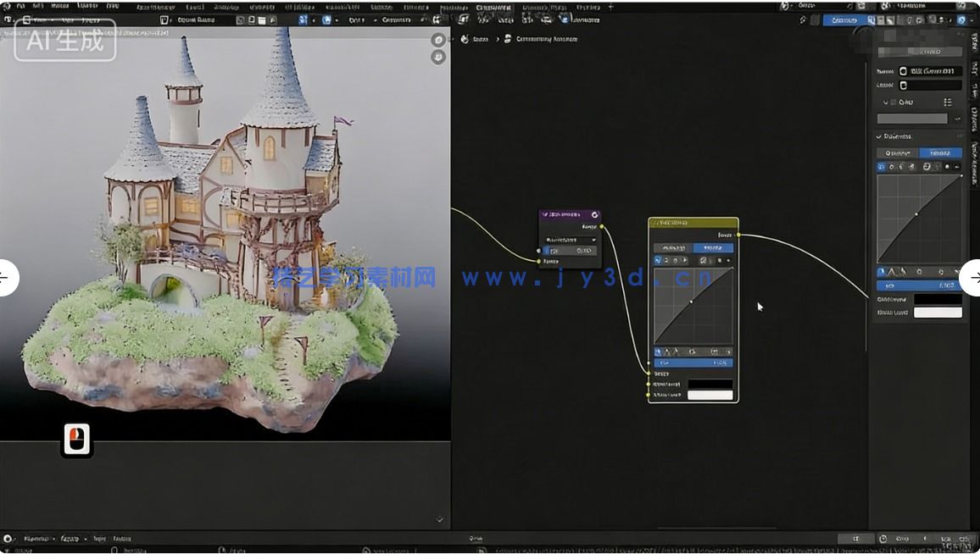Select the curve control point in the sidebar curve editor
This screenshot has width=980, height=554.
pyautogui.click(x=917, y=213)
